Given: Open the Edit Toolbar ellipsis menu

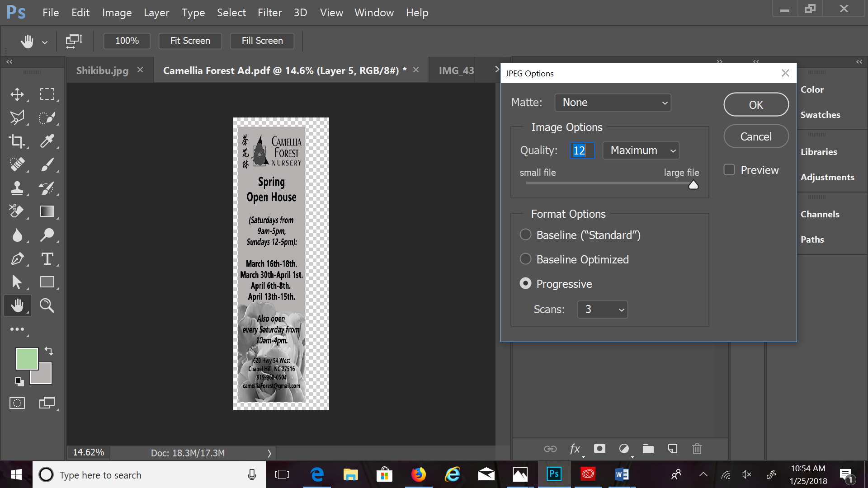Looking at the screenshot, I should coord(17,329).
